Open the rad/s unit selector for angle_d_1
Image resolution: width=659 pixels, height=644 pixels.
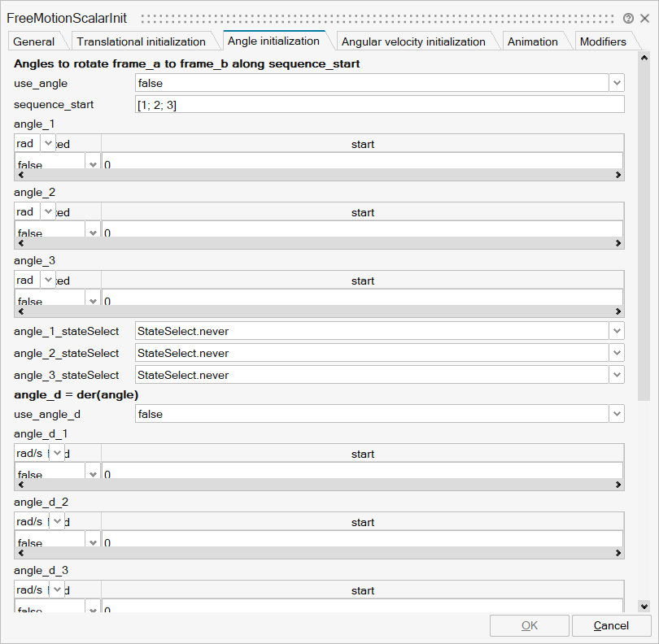point(55,453)
